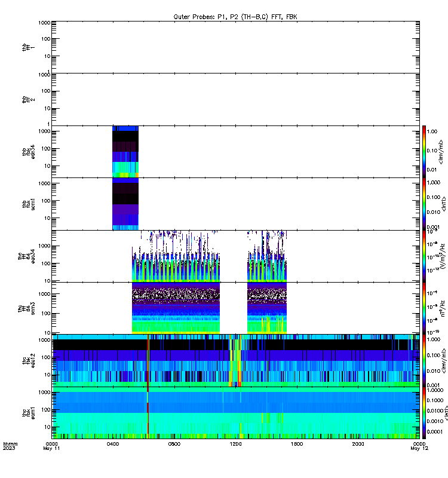The height and width of the screenshot is (478, 448).
Task: Click the "0000 May 11" time tick label
Action: (51, 446)
